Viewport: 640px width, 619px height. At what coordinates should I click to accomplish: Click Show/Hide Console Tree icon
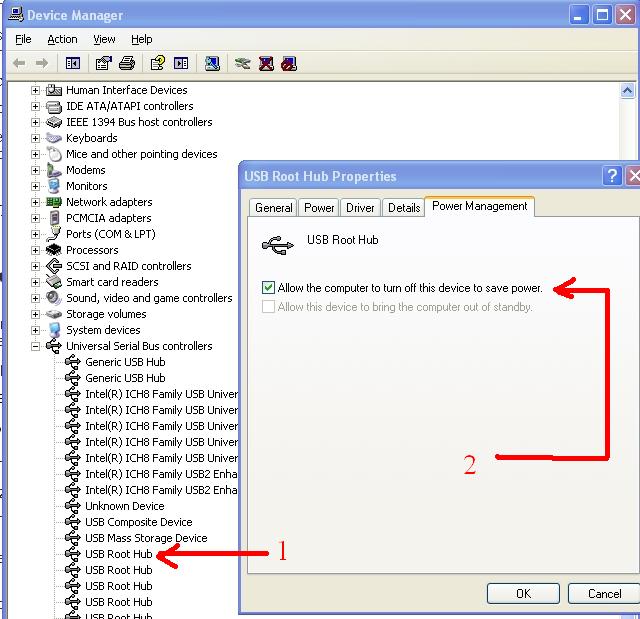pyautogui.click(x=73, y=63)
